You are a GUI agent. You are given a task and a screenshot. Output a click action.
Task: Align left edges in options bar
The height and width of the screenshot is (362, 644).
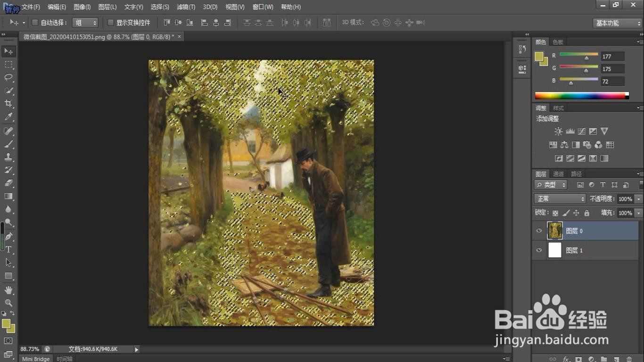tap(205, 22)
